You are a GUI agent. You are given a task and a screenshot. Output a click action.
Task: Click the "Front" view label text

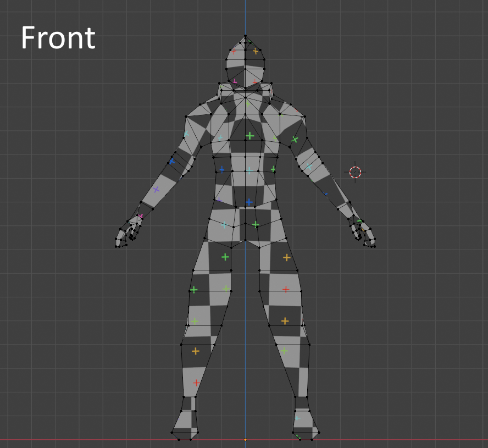pyautogui.click(x=58, y=38)
